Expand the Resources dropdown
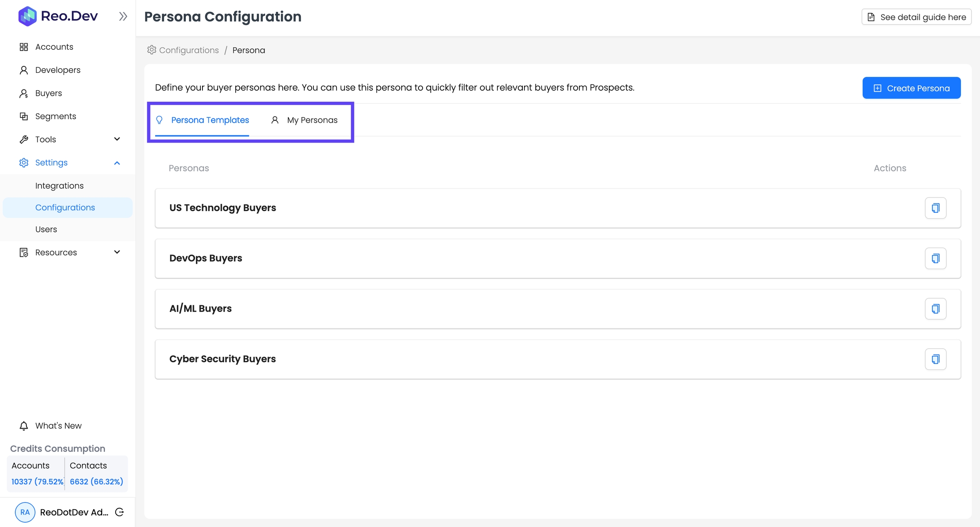 click(117, 252)
